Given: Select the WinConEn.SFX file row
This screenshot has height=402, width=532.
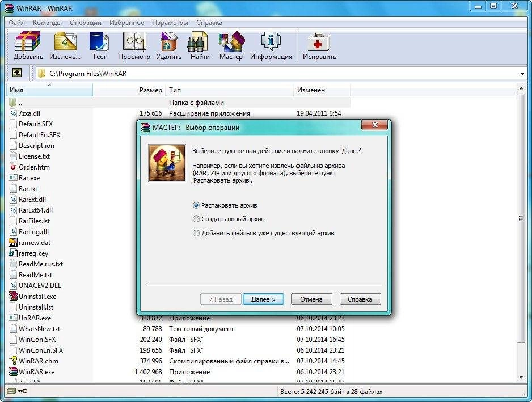Looking at the screenshot, I should click(179, 350).
